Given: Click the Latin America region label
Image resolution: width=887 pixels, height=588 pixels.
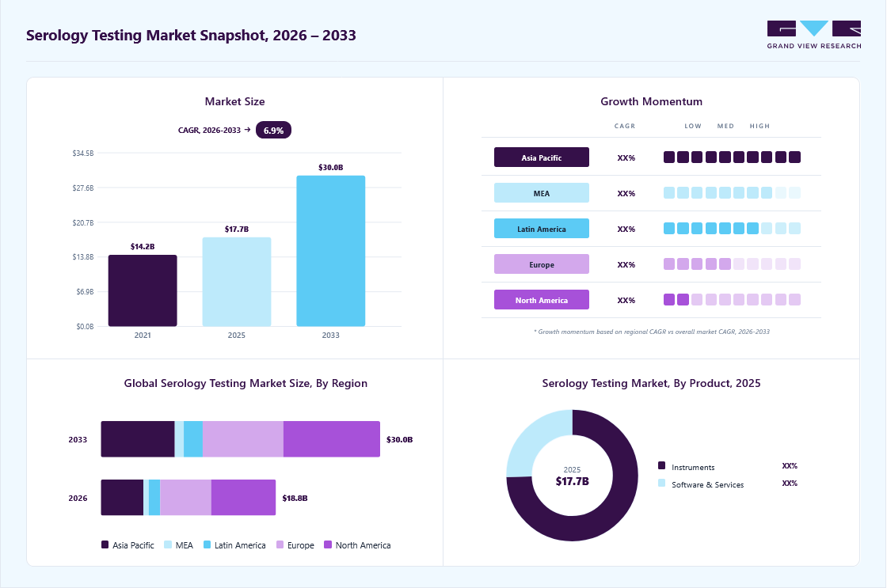Looking at the screenshot, I should 542,229.
